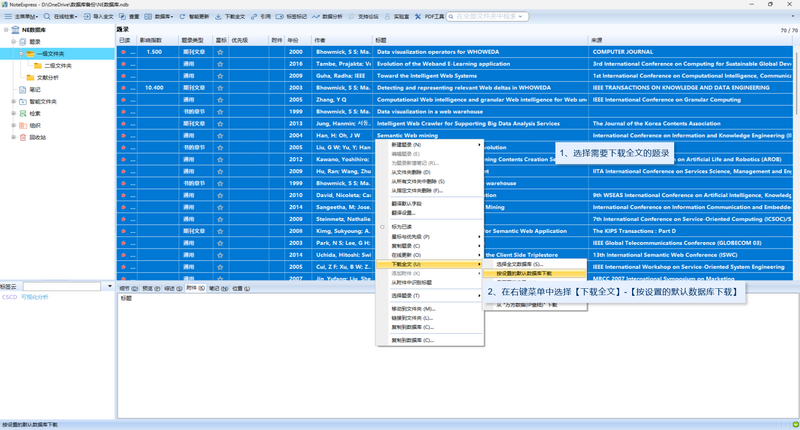Click the green status icon in status bar

coord(795,424)
